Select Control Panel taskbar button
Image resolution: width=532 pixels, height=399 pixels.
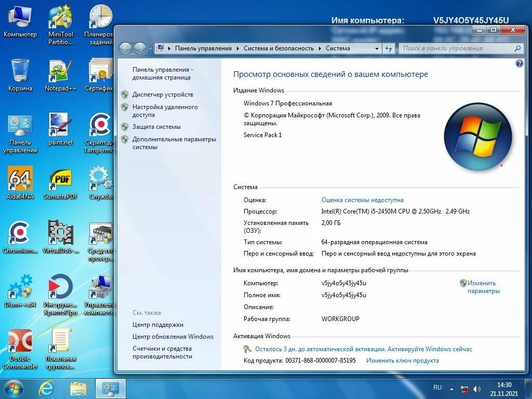pyautogui.click(x=111, y=389)
